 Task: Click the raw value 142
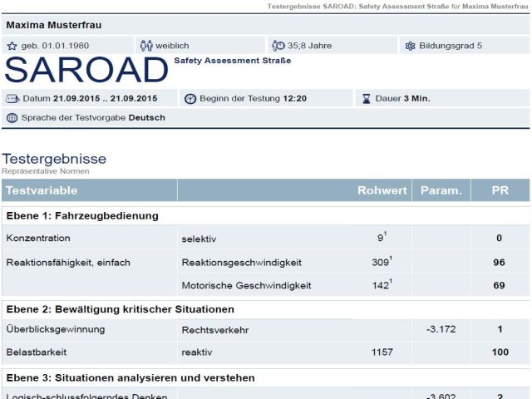381,285
